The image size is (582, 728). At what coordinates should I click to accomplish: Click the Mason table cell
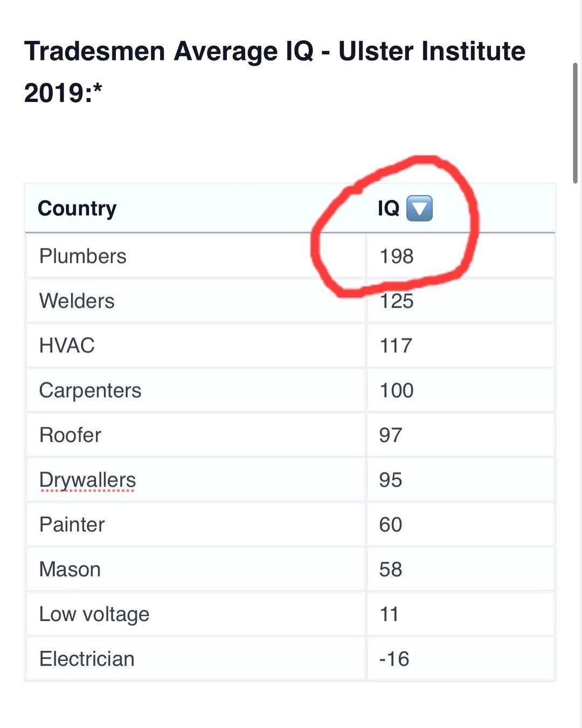pos(196,569)
